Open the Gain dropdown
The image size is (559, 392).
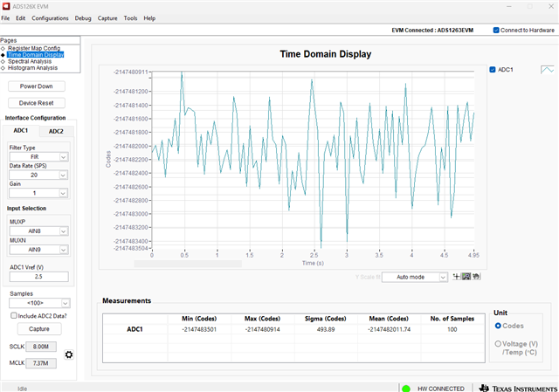point(38,193)
